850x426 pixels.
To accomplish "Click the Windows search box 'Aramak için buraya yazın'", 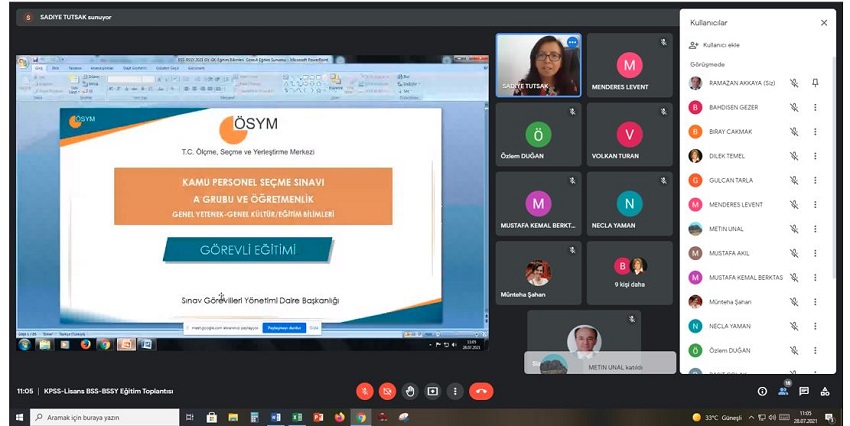I will (x=95, y=417).
